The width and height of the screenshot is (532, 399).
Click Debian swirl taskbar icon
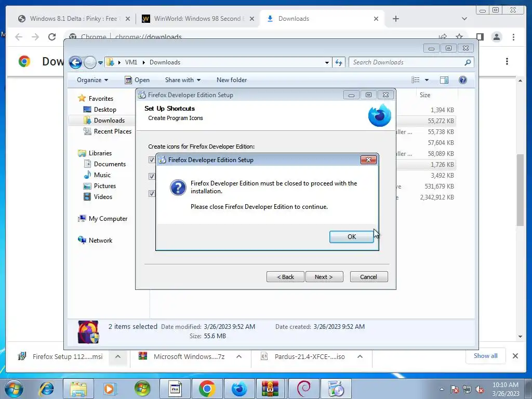(303, 389)
